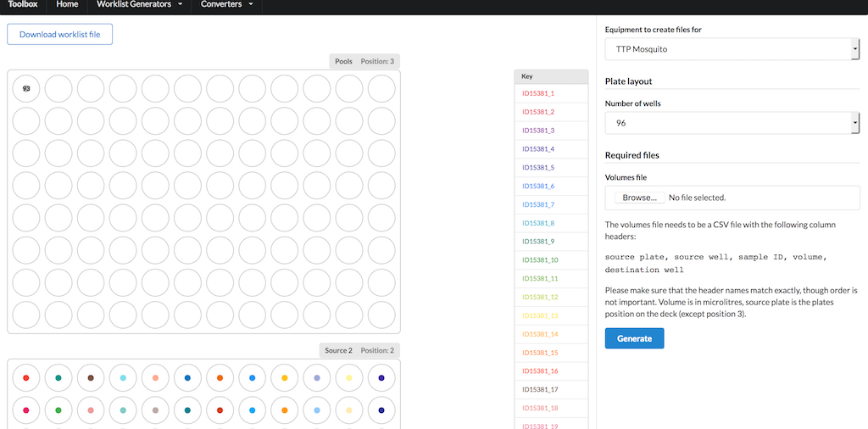
Task: Click the Download worklist file button
Action: tap(59, 35)
